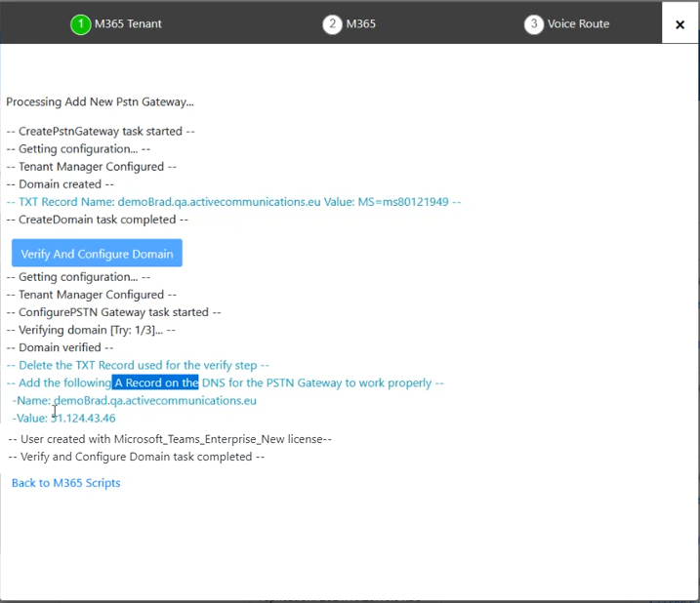The width and height of the screenshot is (700, 603).
Task: Select the step 2 number circle
Action: (x=332, y=24)
